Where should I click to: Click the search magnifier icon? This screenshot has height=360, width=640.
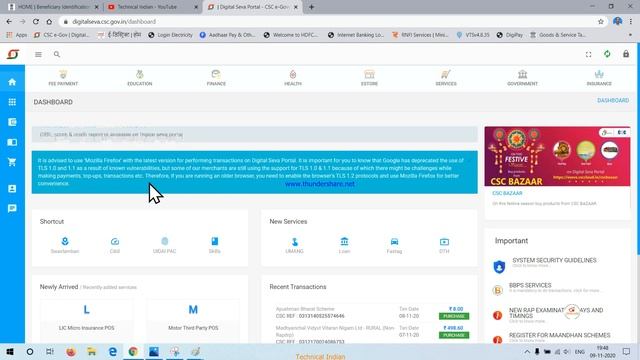click(x=57, y=54)
